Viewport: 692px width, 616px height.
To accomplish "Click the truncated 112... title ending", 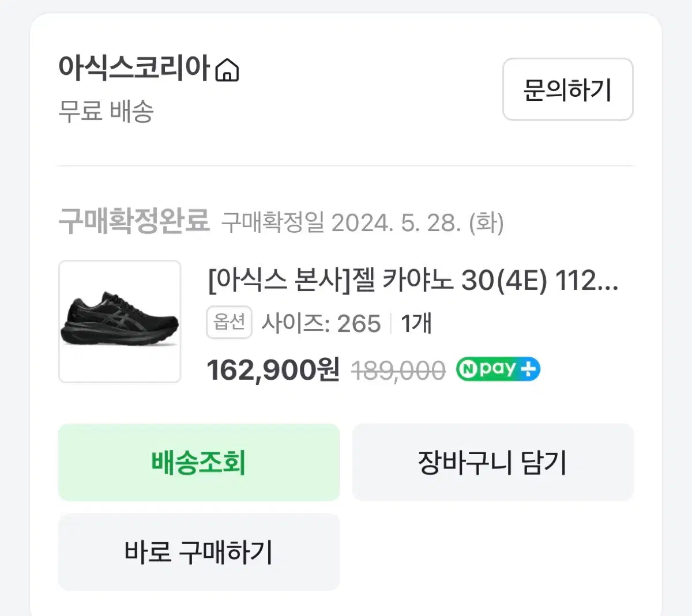I will click(x=586, y=281).
